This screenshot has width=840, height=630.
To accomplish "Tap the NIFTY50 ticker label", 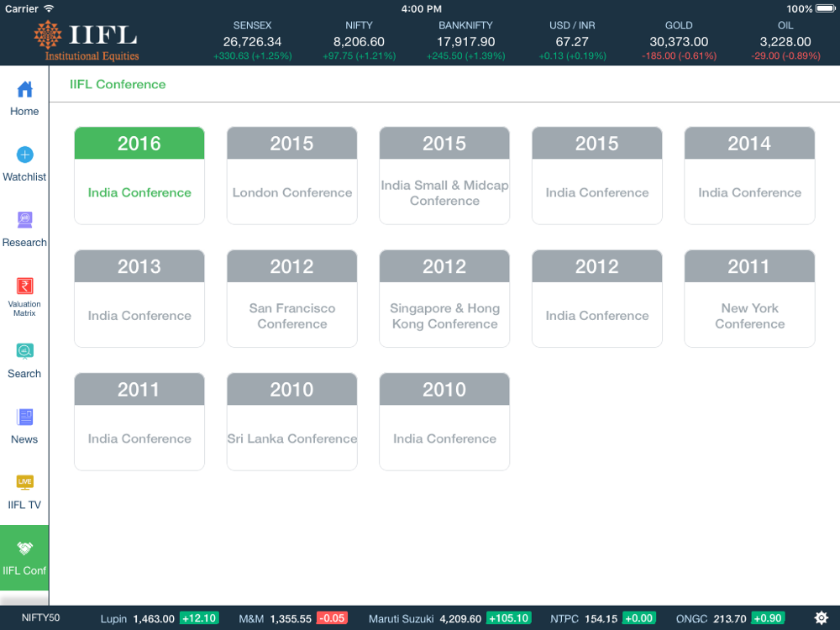I will [x=40, y=617].
